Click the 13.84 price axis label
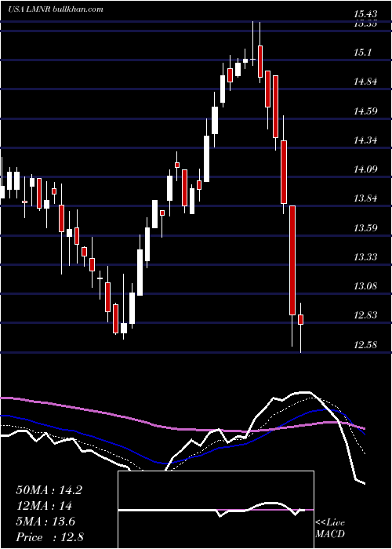Viewport: 392px width, 549px height. pos(365,198)
